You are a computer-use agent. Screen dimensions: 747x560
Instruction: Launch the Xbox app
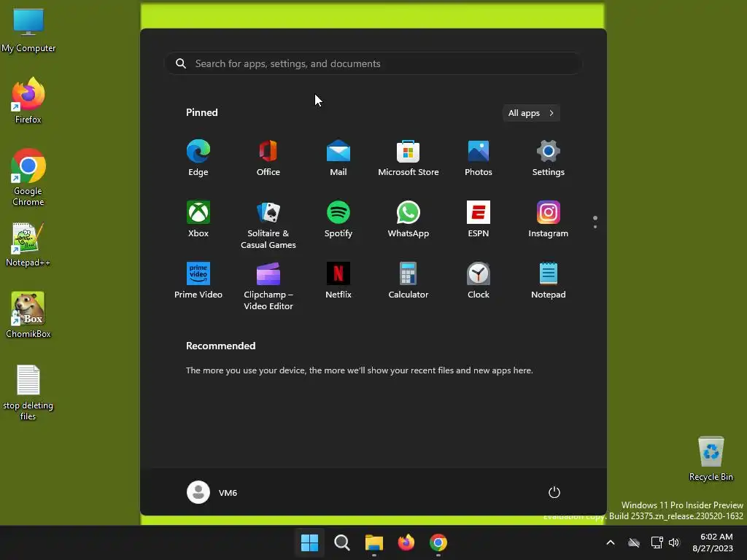pos(198,219)
